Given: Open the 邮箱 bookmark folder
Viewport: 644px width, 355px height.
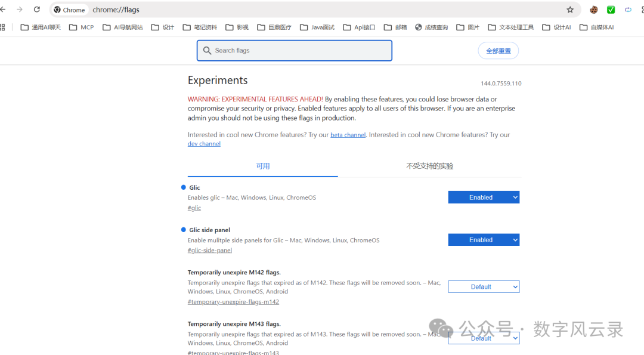Looking at the screenshot, I should coord(395,27).
